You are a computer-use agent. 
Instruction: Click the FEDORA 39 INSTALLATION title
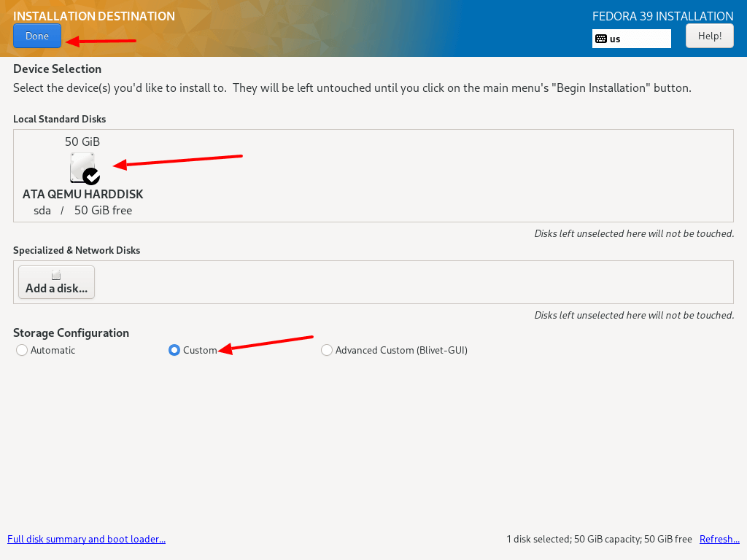point(662,16)
